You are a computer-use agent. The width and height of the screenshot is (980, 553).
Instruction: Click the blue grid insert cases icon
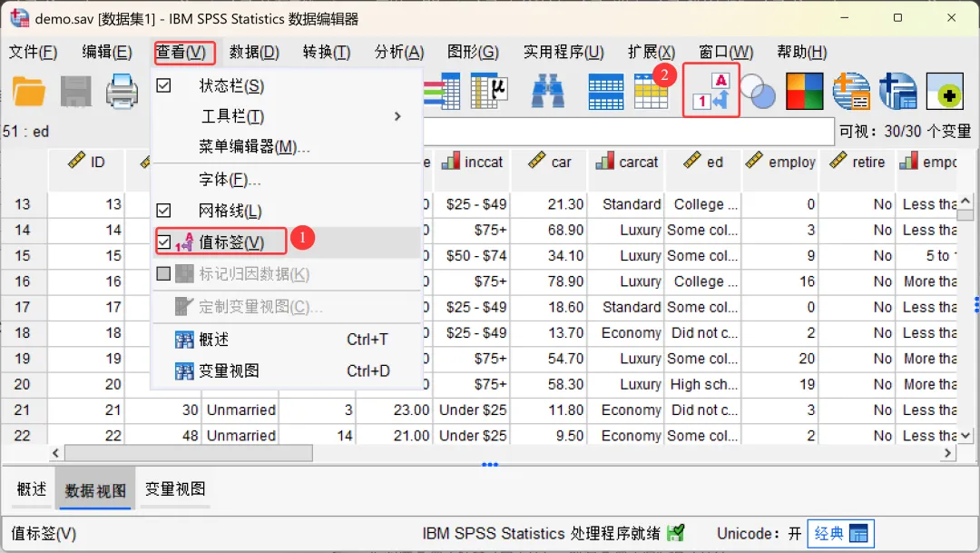tap(605, 92)
